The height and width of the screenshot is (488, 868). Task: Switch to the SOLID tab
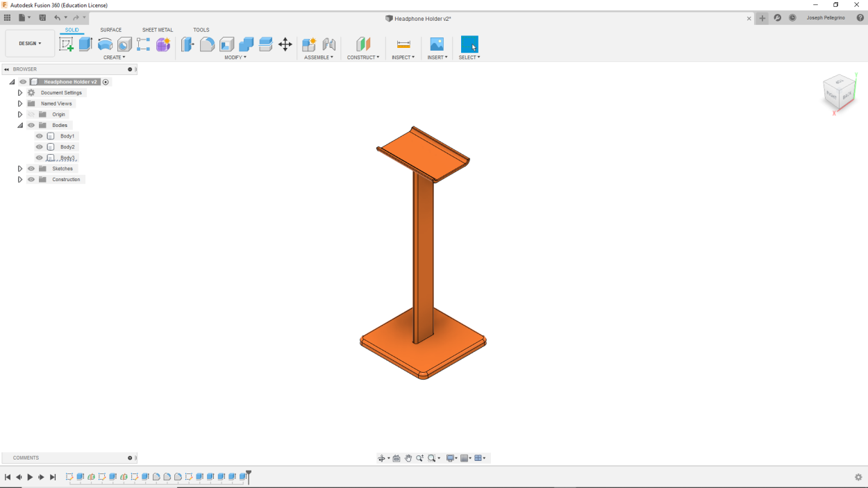coord(72,30)
